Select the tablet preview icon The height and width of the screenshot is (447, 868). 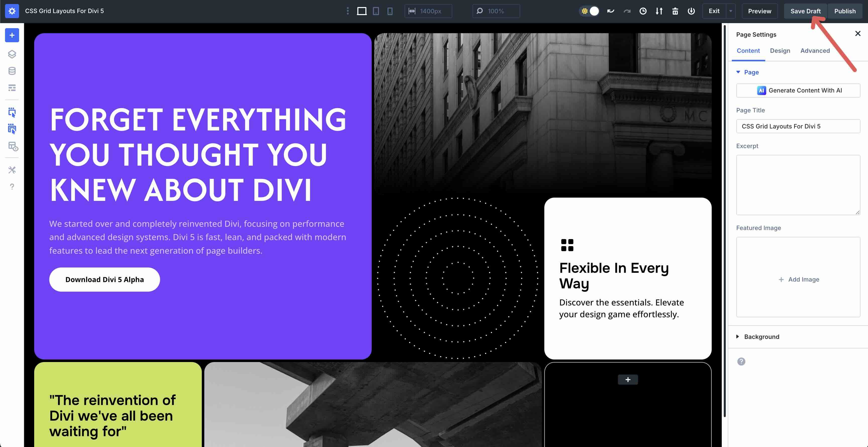tap(376, 11)
